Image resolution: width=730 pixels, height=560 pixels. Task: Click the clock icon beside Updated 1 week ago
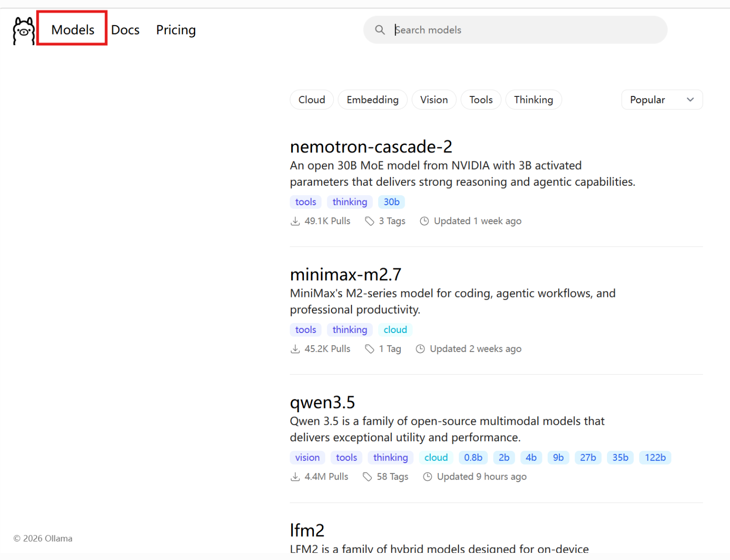(x=425, y=221)
